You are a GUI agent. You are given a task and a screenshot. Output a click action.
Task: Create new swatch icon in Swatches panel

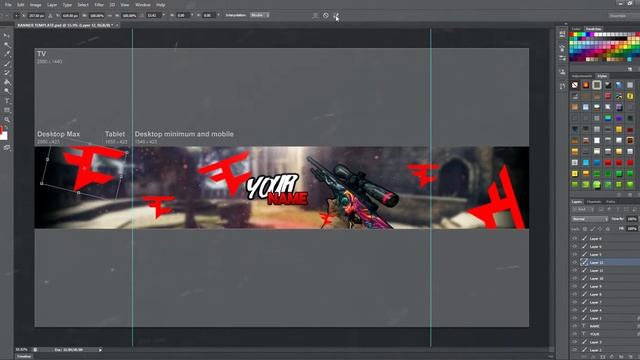click(x=630, y=69)
